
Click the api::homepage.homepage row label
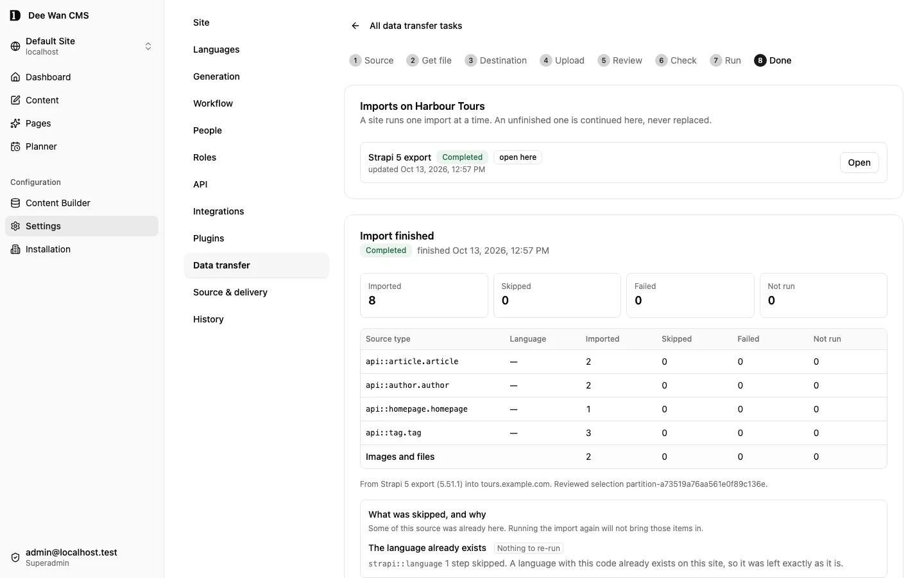coord(416,409)
